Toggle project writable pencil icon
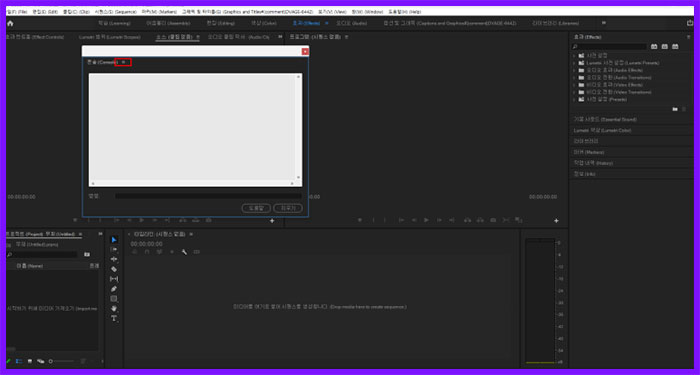This screenshot has height=375, width=700. pyautogui.click(x=8, y=361)
